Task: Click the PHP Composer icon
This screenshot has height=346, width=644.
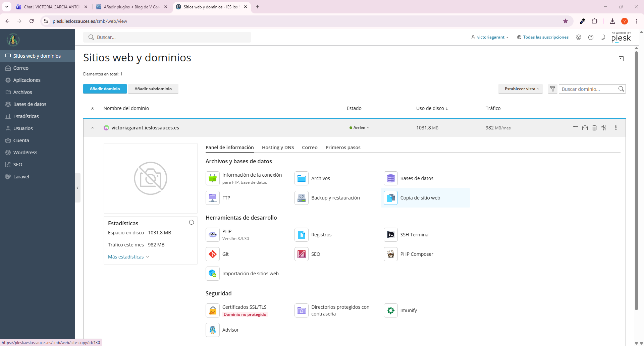Action: coord(390,254)
